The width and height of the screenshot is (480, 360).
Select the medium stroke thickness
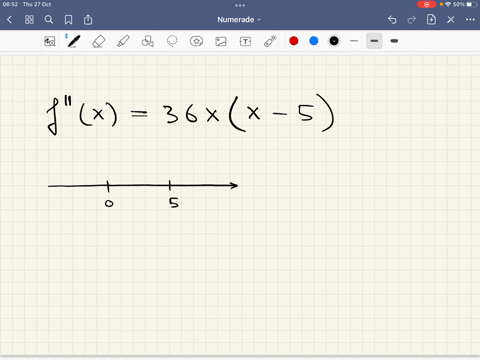374,41
